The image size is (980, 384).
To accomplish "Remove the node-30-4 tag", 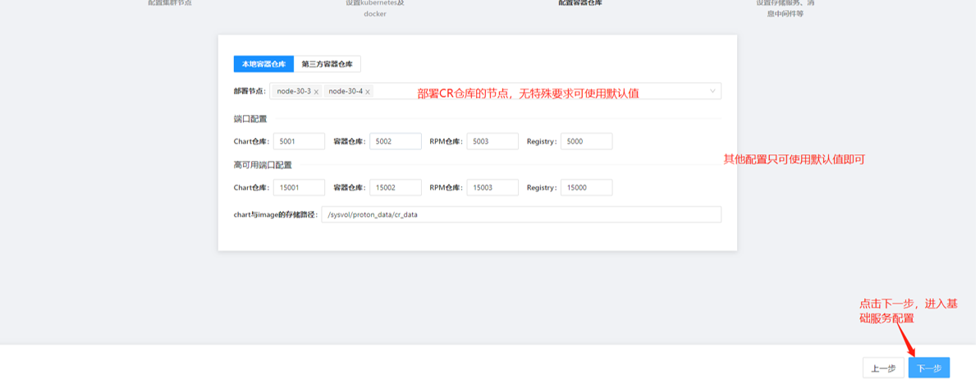I will [x=369, y=92].
